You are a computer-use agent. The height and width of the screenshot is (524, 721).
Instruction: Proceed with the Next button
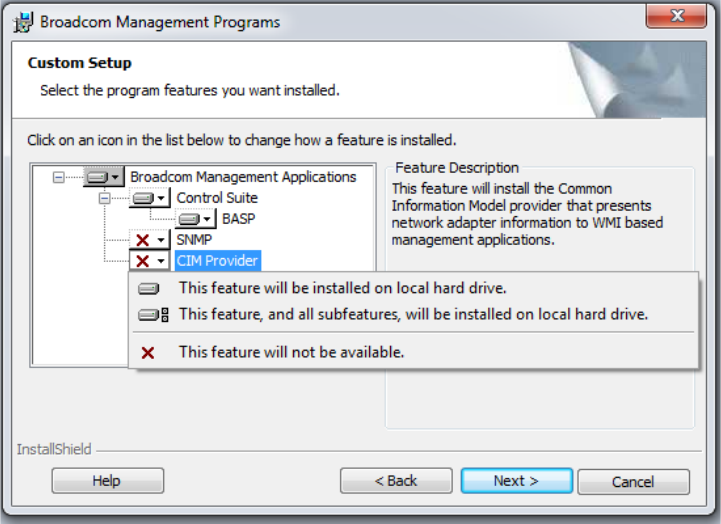[x=516, y=481]
